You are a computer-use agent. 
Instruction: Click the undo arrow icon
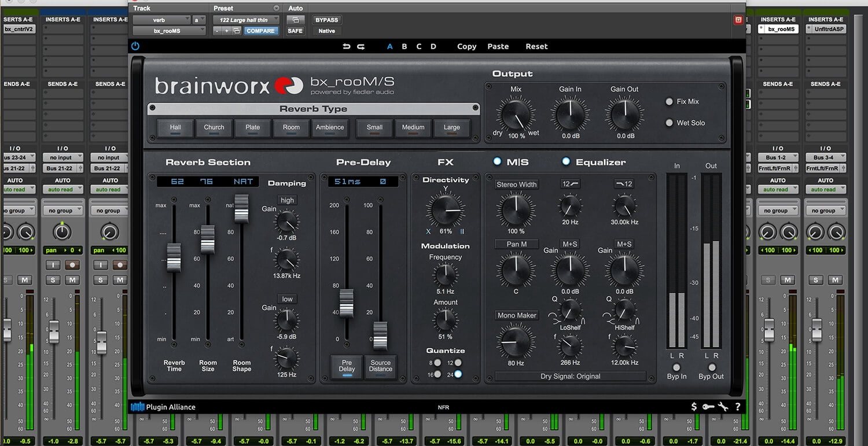(346, 46)
